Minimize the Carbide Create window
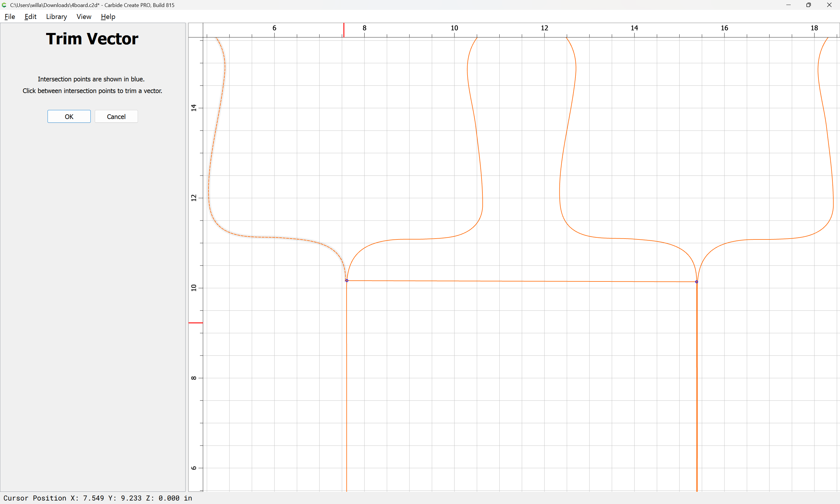Image resolution: width=840 pixels, height=504 pixels. [788, 5]
